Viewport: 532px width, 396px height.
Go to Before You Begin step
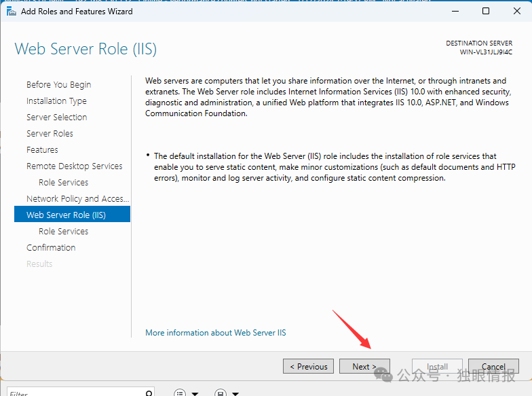58,84
